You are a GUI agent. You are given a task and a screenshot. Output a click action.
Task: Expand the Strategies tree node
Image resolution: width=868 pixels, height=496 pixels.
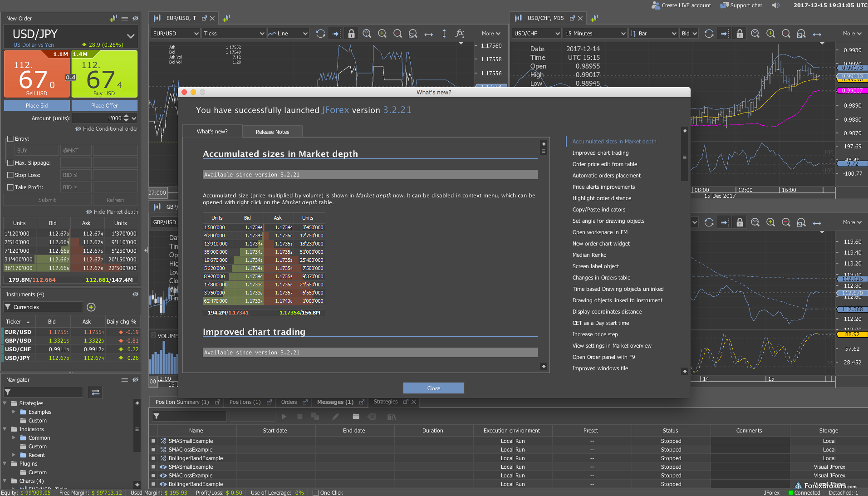5,403
